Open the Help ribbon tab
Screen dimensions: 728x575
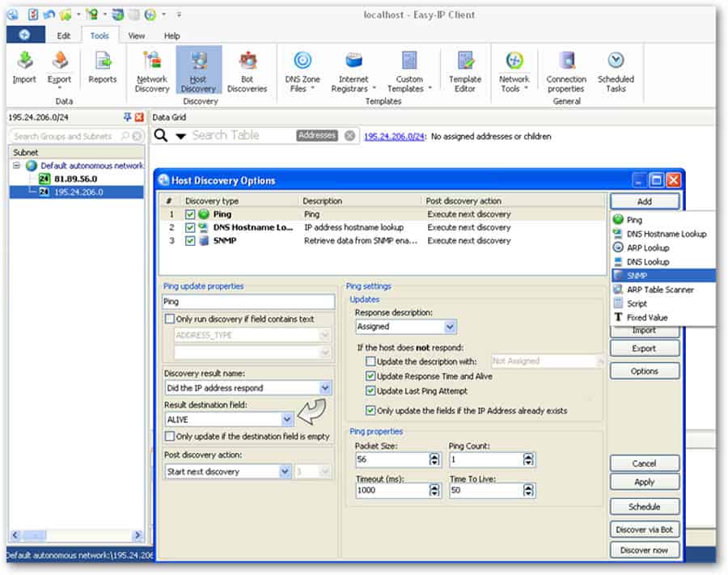tap(171, 36)
